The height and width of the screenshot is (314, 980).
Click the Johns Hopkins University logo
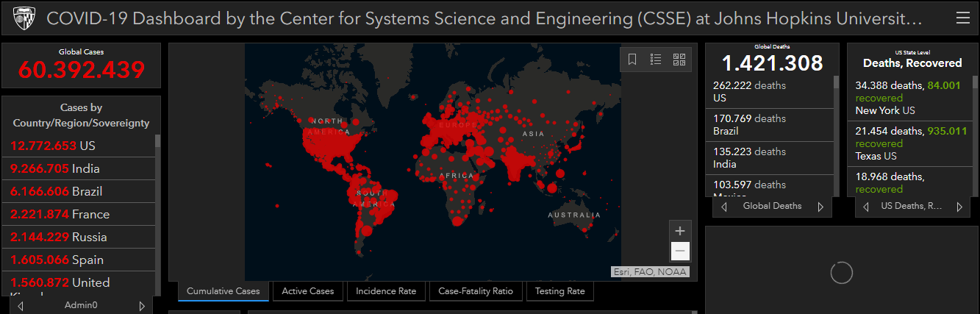(x=24, y=18)
